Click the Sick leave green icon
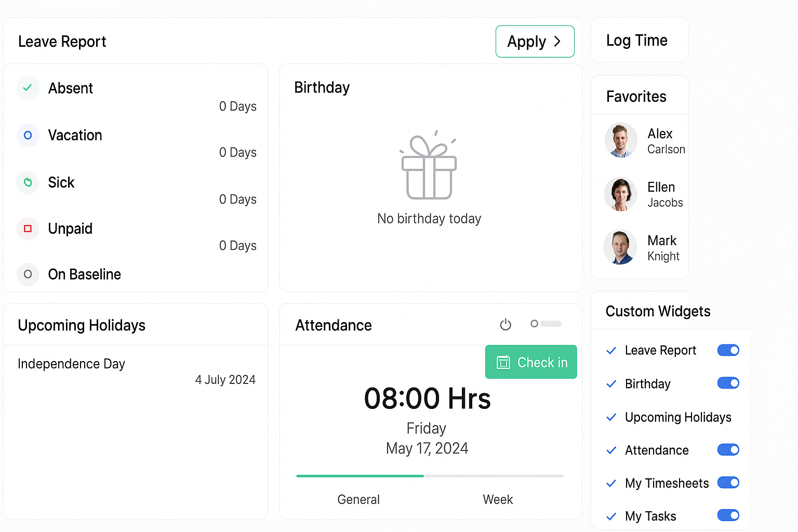The height and width of the screenshot is (532, 798). click(x=28, y=182)
